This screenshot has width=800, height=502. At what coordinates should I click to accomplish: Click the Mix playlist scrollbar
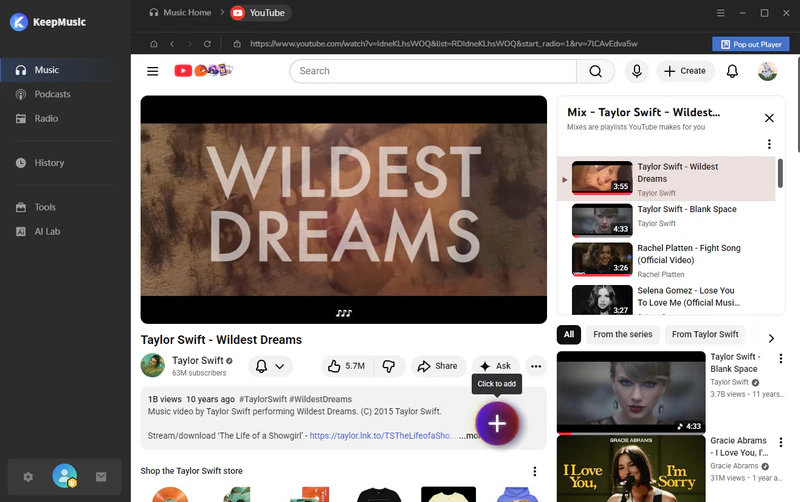780,173
